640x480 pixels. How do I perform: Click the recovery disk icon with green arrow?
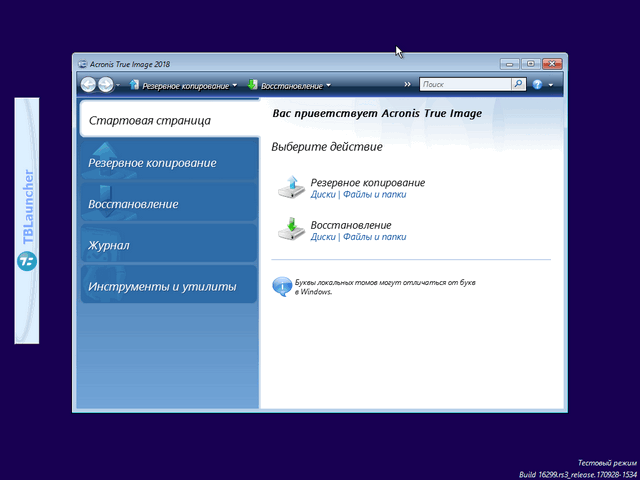[x=289, y=230]
